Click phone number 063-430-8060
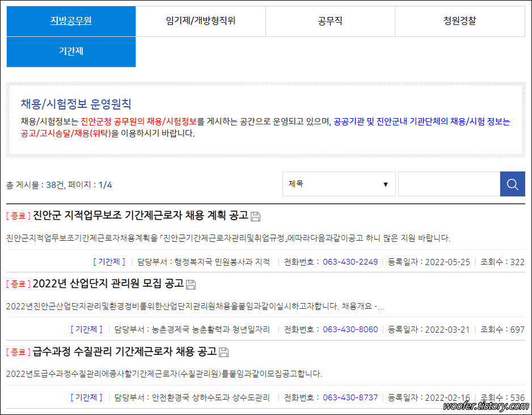This screenshot has width=532, height=415. click(350, 329)
